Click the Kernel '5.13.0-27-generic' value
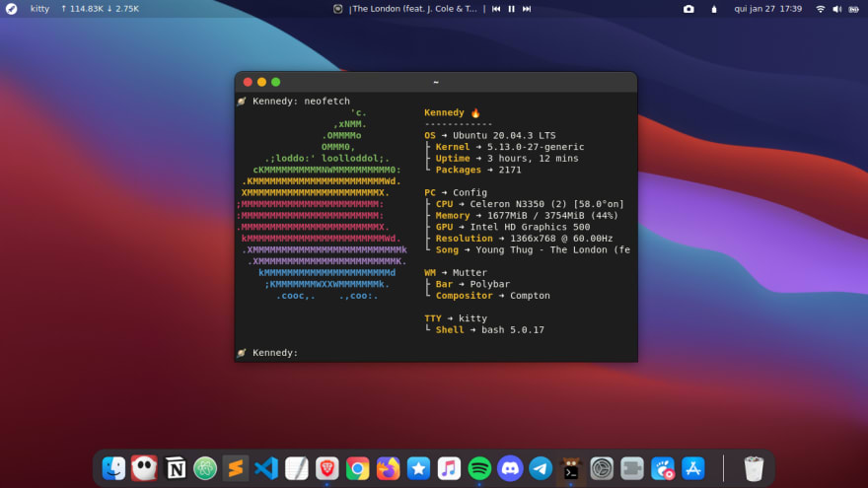Image resolution: width=868 pixels, height=488 pixels. [x=536, y=147]
